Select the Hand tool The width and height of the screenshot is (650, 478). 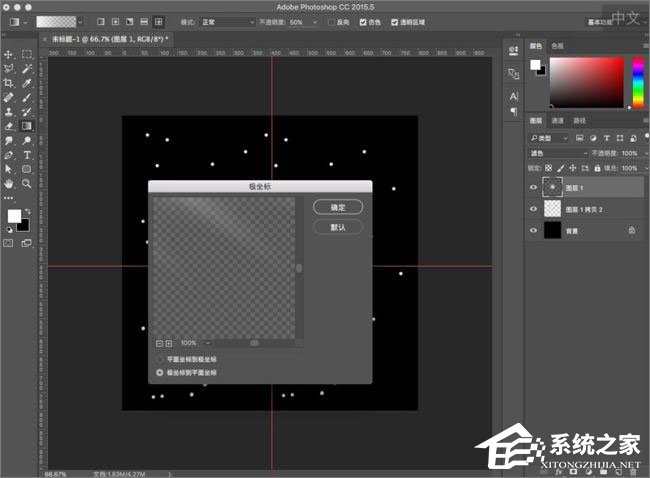(8, 183)
